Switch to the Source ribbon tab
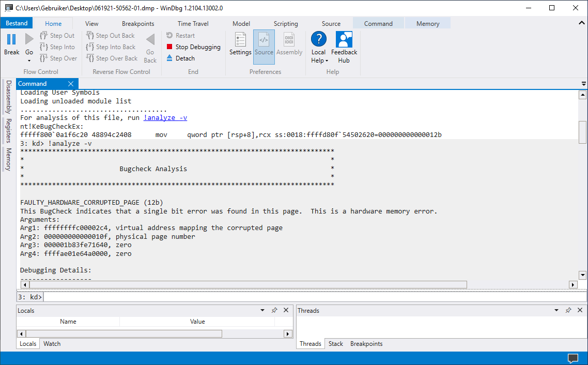588x365 pixels. pos(331,23)
